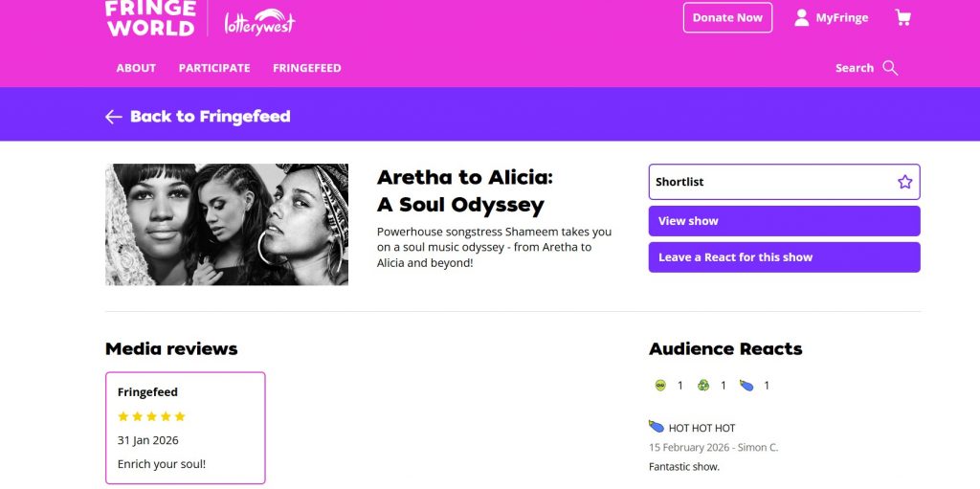Click the MyFringe account person icon

[802, 17]
